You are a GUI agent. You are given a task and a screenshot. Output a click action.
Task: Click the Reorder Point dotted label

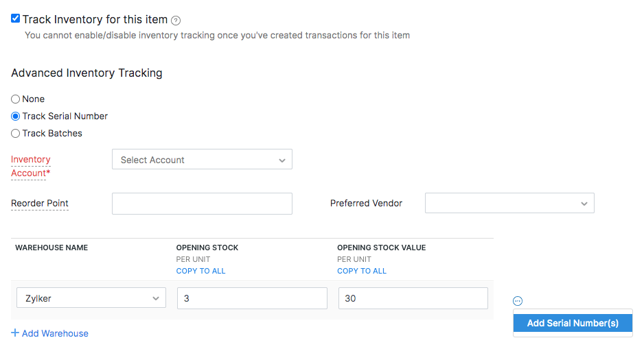point(40,204)
